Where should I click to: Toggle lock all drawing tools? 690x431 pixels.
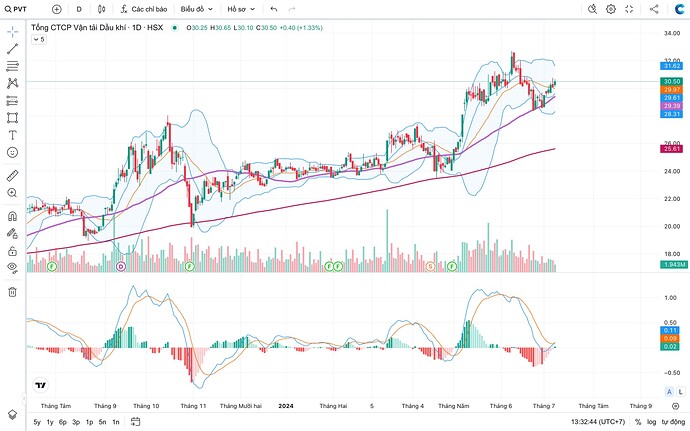coord(13,250)
